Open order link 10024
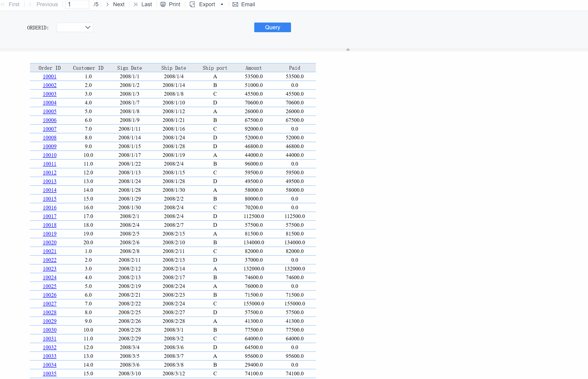This screenshot has height=379, width=588. tap(49, 277)
